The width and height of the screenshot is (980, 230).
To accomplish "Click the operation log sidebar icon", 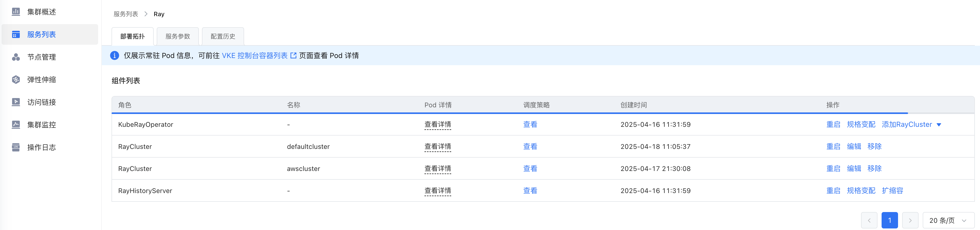I will [16, 147].
